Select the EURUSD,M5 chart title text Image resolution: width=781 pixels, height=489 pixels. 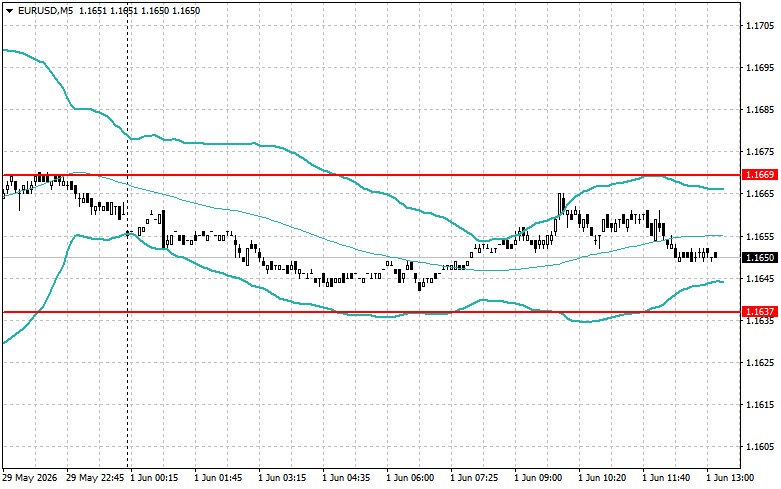pos(45,10)
